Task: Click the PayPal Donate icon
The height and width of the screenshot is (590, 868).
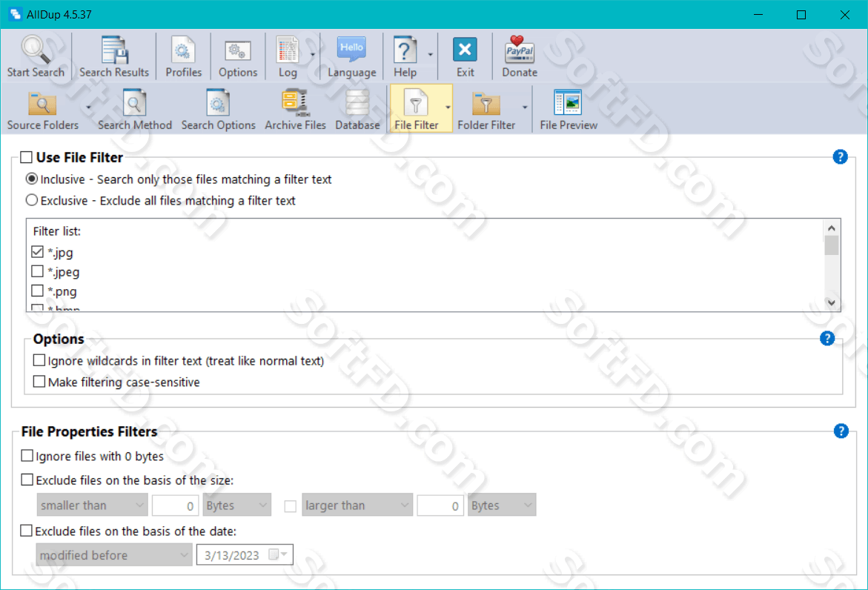Action: pyautogui.click(x=520, y=50)
